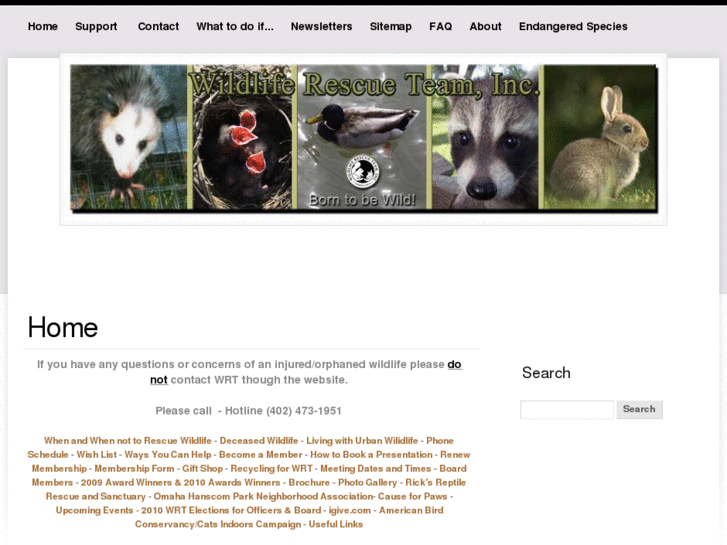
Task: Open the Useful Links link
Action: pos(336,524)
